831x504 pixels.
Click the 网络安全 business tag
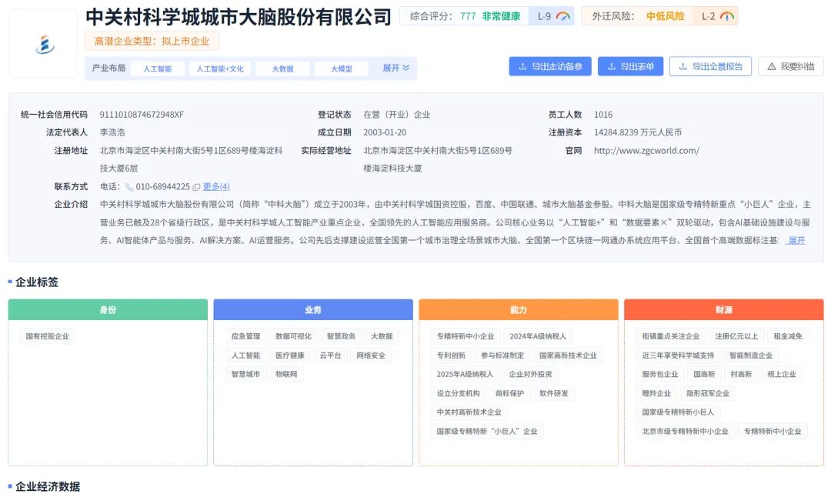click(x=370, y=355)
